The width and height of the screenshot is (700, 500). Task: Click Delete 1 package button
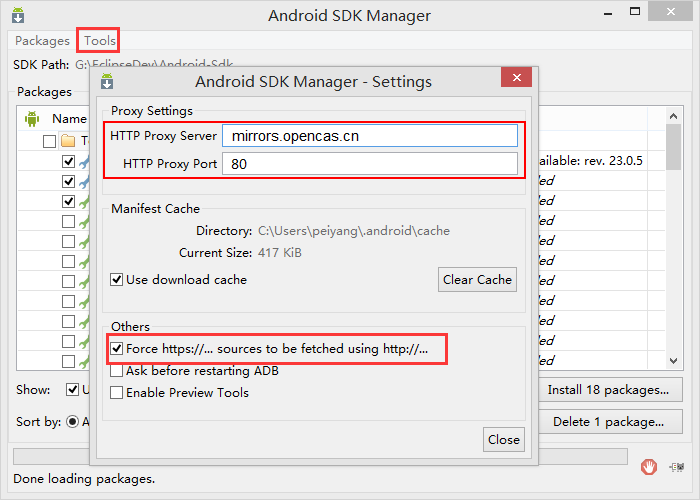coord(610,422)
